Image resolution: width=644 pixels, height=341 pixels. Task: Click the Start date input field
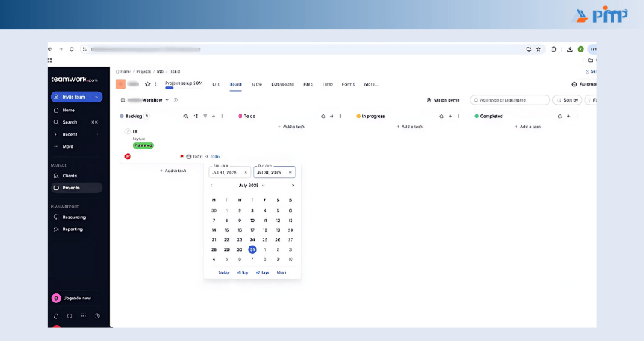click(230, 172)
